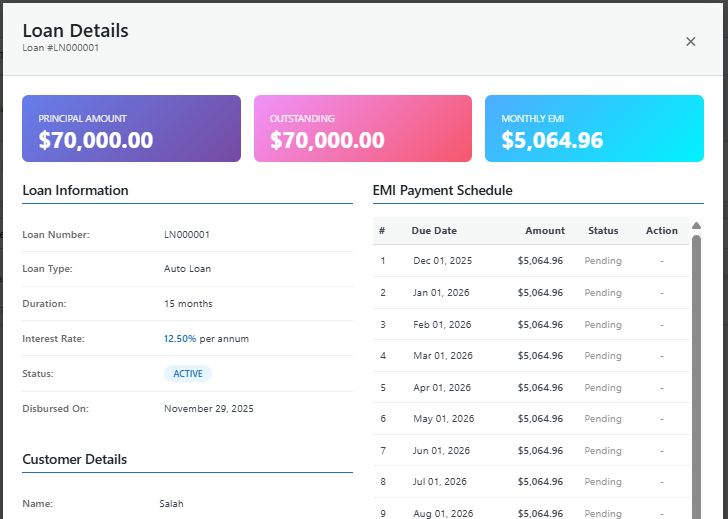Select the Jun 01, 2026 EMI row
The height and width of the screenshot is (519, 728).
(530, 451)
